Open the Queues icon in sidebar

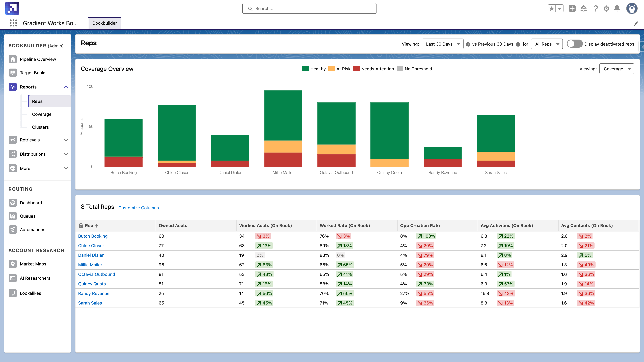tap(13, 216)
